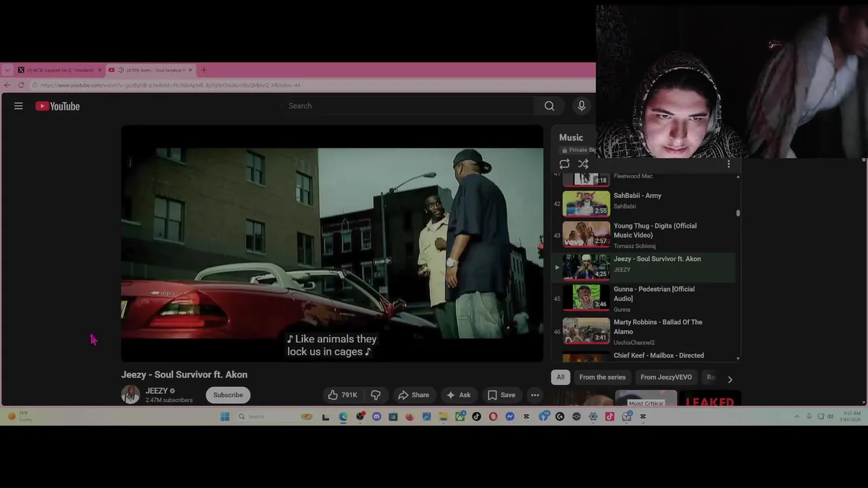The image size is (868, 488).
Task: Click the video title Jeezy - Soul Survivor
Action: pyautogui.click(x=184, y=375)
